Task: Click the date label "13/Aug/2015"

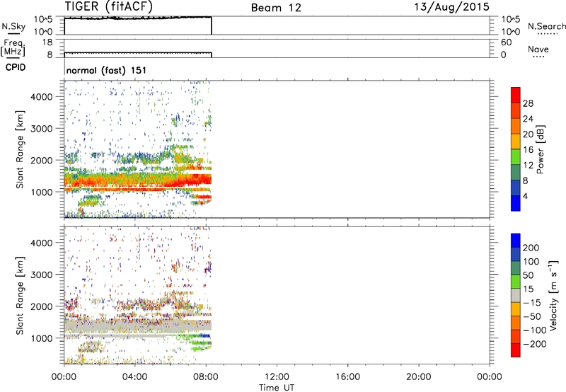Action: point(451,7)
